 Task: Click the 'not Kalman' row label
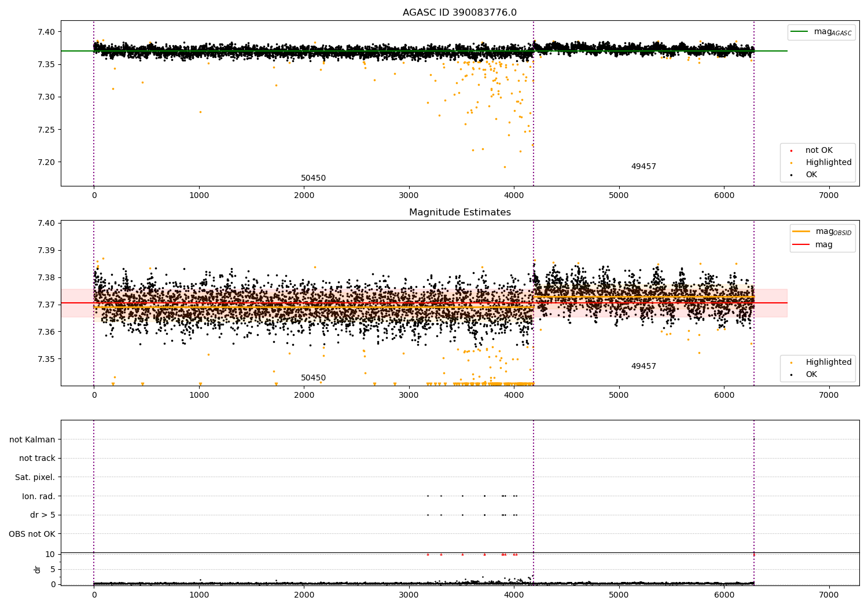(x=32, y=439)
